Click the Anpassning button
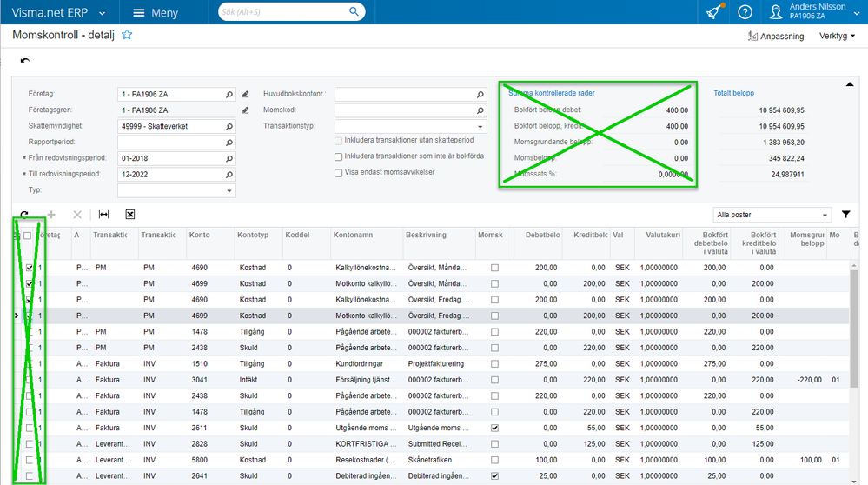868x485 pixels. (776, 36)
